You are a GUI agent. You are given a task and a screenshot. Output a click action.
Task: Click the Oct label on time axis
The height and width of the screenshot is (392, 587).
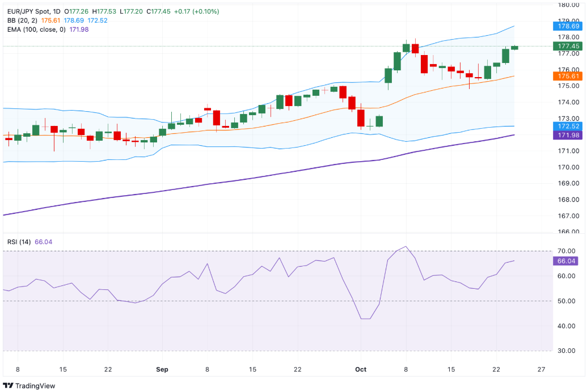(x=361, y=369)
